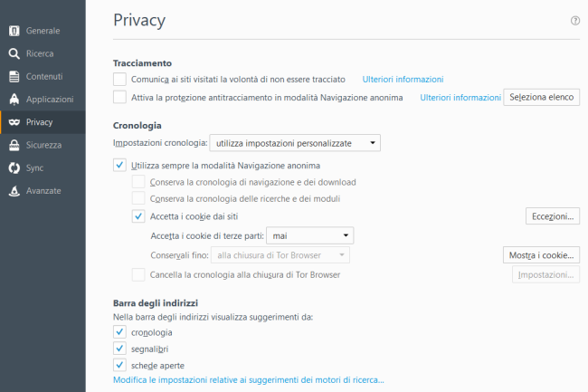Expand the third-party cookies 'mai' dropdown
The image size is (588, 392).
pyautogui.click(x=309, y=235)
